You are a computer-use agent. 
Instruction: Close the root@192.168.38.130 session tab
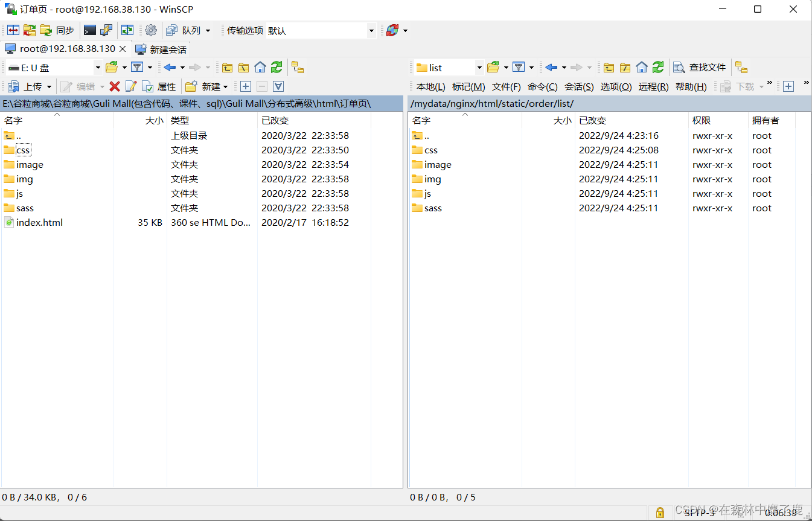click(123, 49)
